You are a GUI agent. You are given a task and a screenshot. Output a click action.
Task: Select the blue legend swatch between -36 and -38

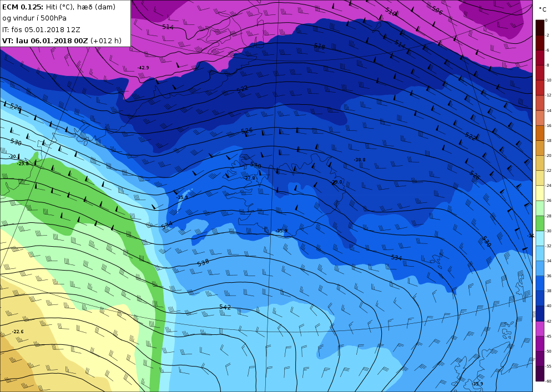(540, 283)
